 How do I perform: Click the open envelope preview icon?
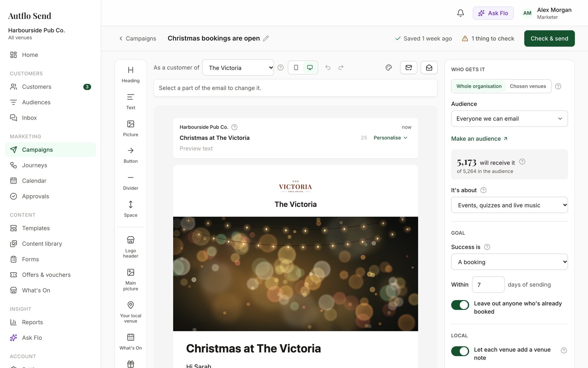pos(429,68)
